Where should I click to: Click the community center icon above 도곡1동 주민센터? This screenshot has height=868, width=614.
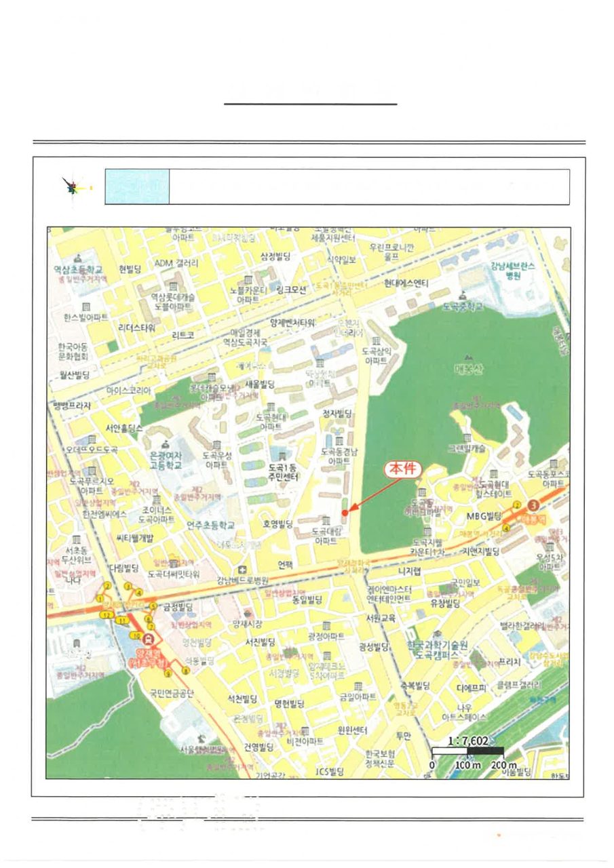(x=282, y=456)
